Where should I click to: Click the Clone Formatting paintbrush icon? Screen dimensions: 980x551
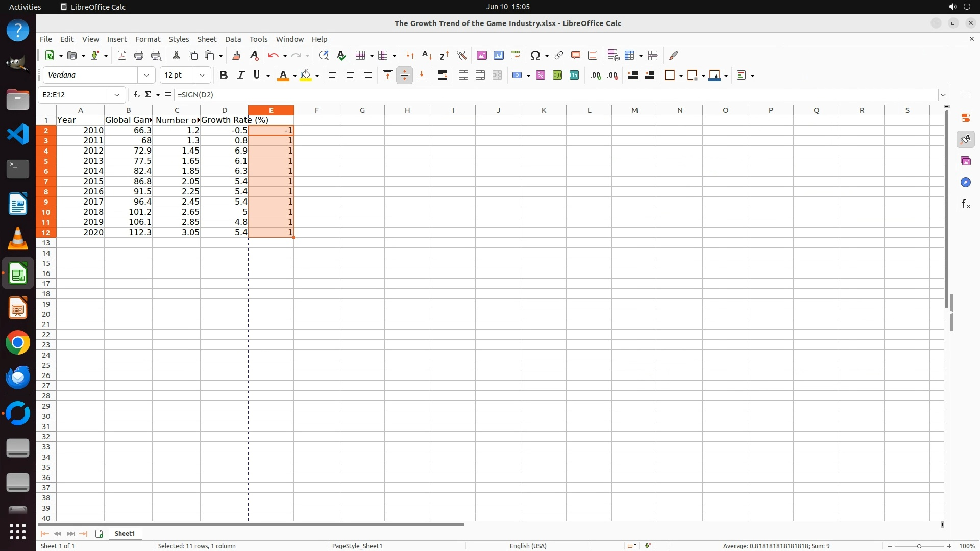point(236,55)
